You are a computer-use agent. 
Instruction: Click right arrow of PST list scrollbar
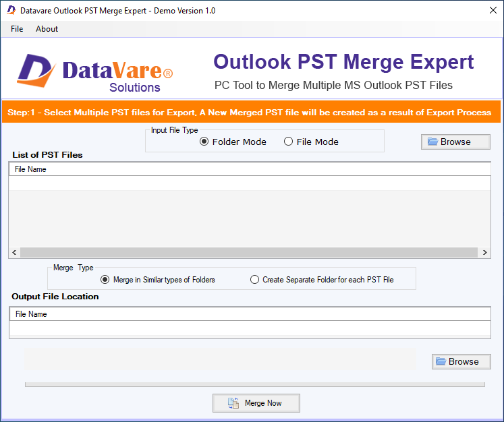pos(484,252)
